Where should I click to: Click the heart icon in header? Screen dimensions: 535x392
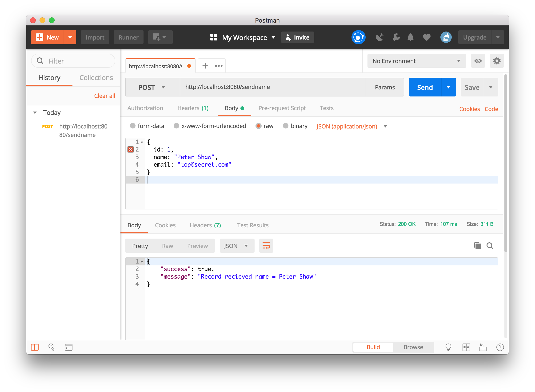click(427, 37)
